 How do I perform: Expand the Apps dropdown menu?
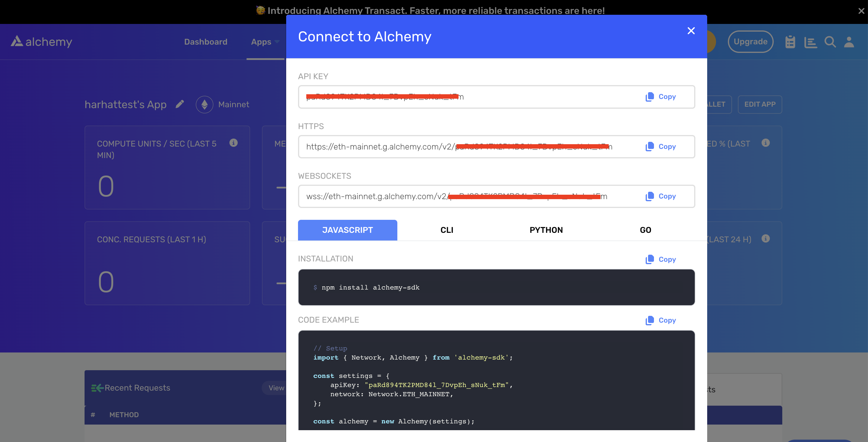pos(265,42)
